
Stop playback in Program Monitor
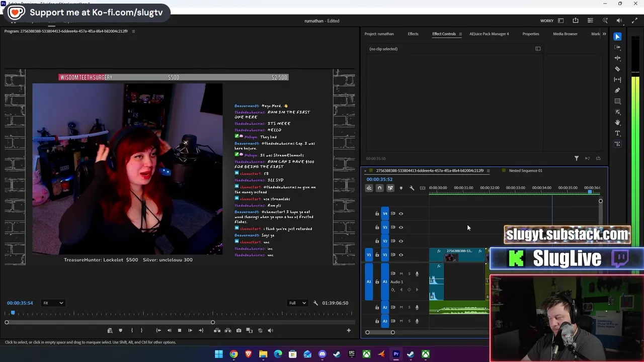(x=179, y=330)
